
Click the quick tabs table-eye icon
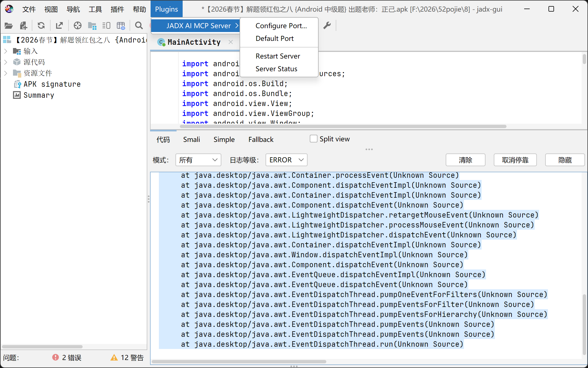[x=121, y=26]
